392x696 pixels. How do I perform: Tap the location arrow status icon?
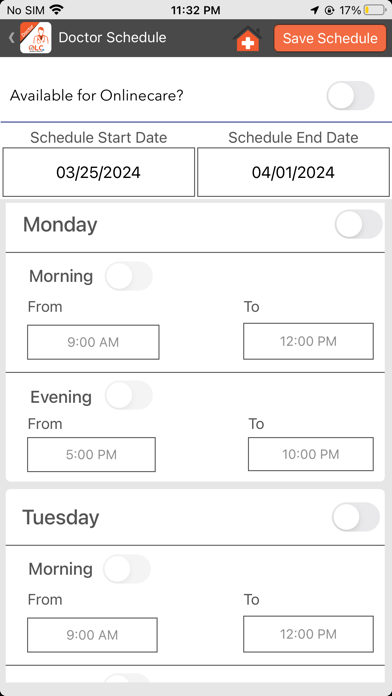(x=315, y=10)
